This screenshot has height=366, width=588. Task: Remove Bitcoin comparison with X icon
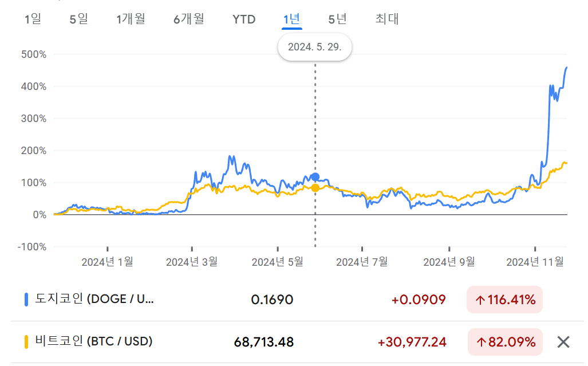click(x=563, y=342)
